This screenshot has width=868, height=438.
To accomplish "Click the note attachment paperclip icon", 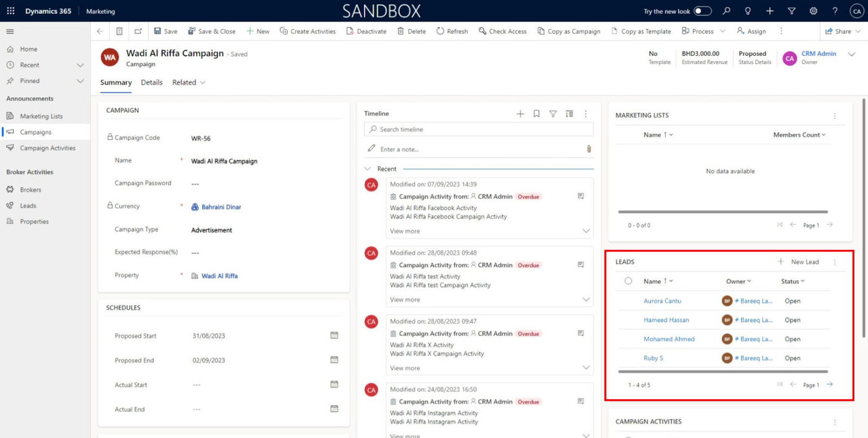I will [588, 149].
